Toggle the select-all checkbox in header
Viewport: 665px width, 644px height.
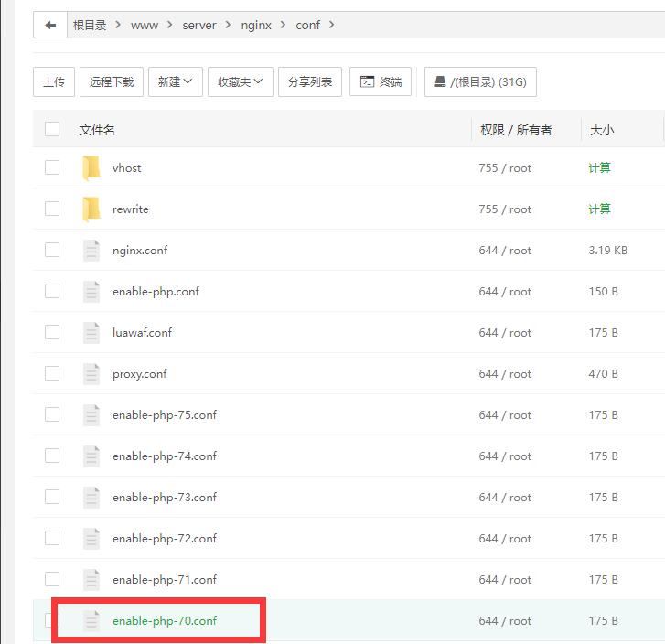(52, 129)
